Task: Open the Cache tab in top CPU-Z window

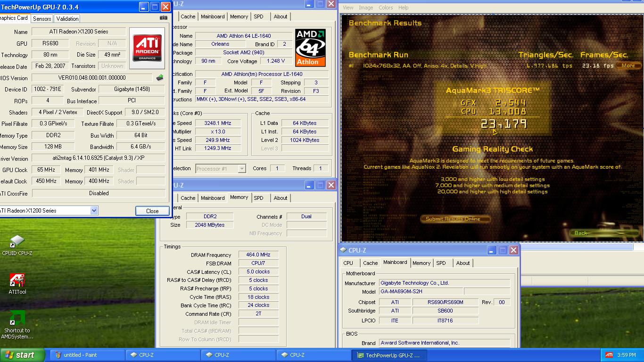Action: click(188, 16)
